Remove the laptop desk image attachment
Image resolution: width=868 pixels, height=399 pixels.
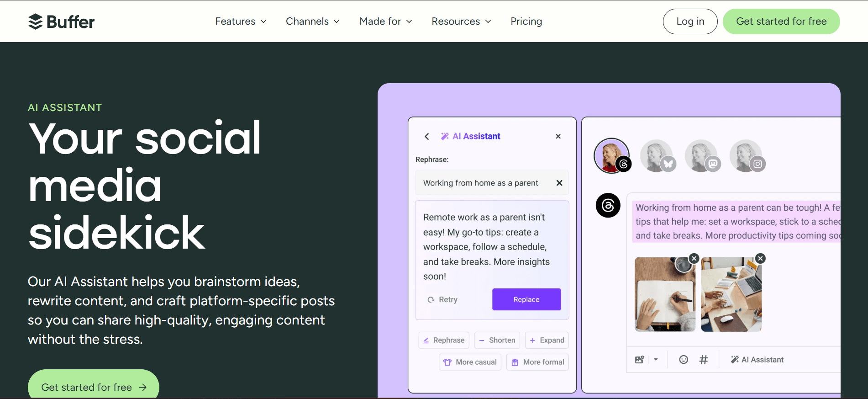(x=760, y=258)
